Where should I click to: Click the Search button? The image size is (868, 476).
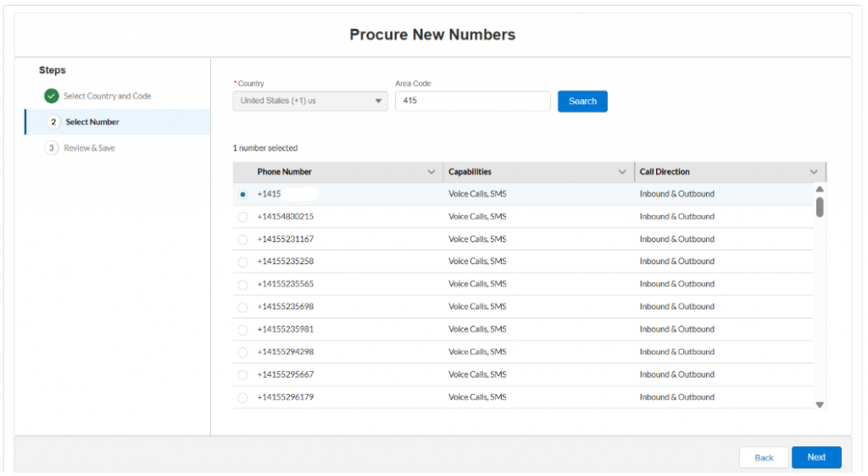point(582,101)
